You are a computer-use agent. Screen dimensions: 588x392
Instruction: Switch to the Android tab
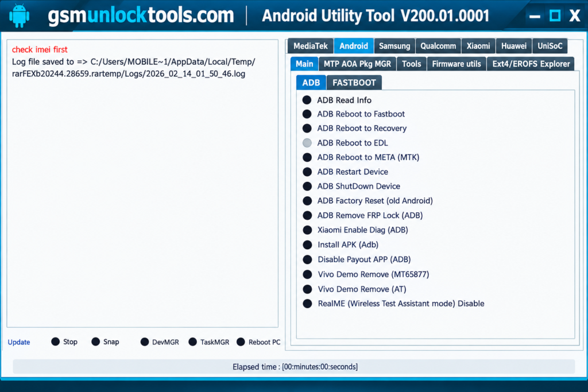pyautogui.click(x=354, y=46)
